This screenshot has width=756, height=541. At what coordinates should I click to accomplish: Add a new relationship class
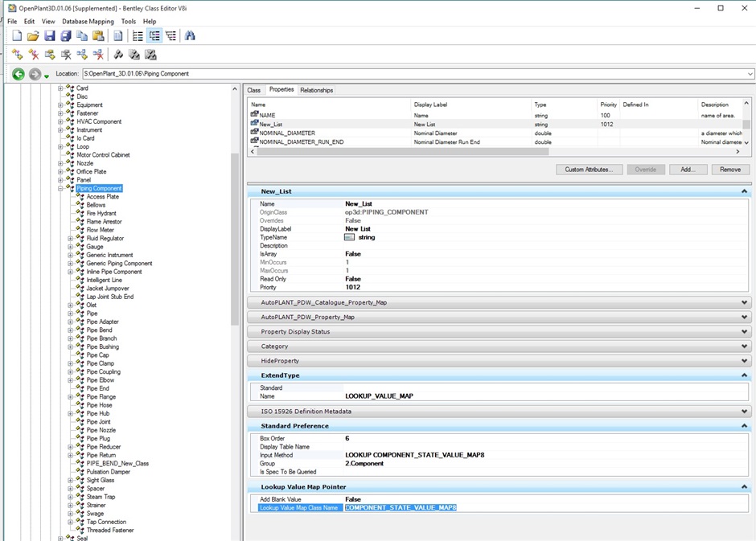82,55
